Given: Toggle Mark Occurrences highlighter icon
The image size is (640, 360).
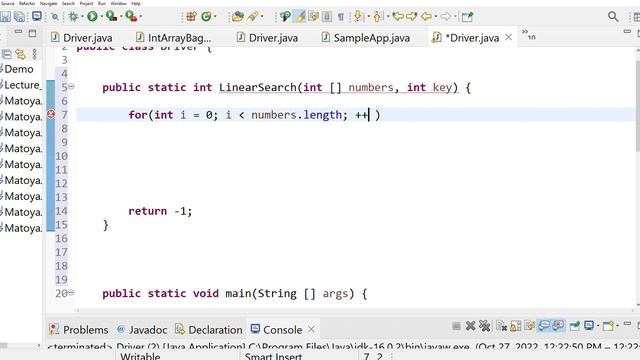Looking at the screenshot, I should coord(300,16).
